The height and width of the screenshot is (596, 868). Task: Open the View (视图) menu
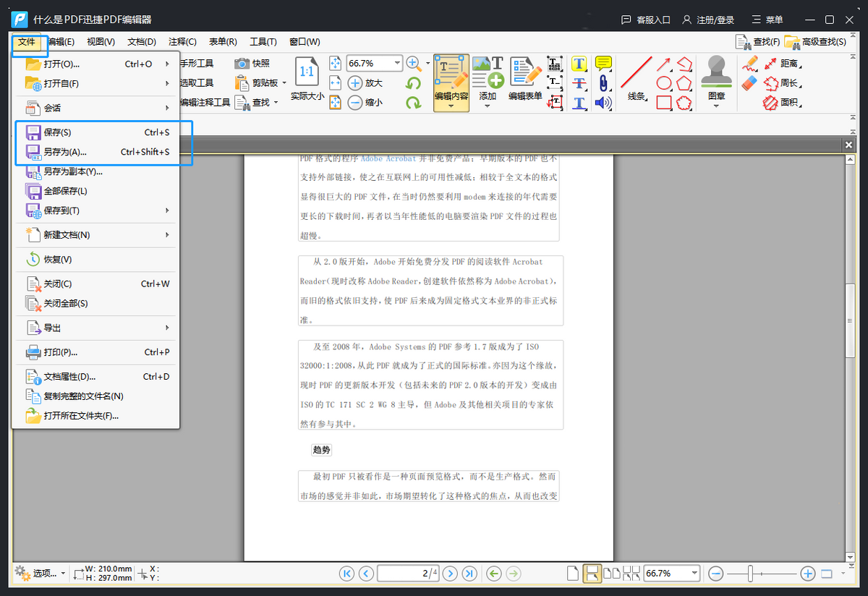coord(101,42)
